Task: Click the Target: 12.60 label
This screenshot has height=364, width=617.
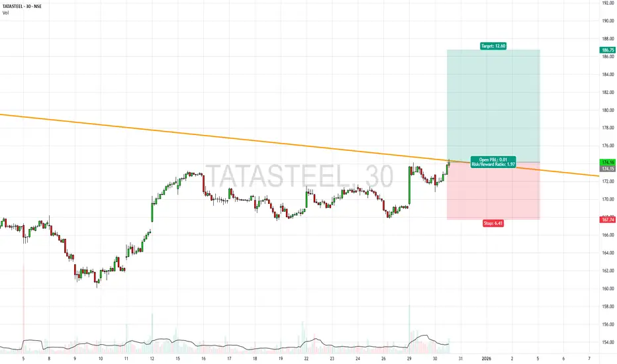Action: point(493,46)
